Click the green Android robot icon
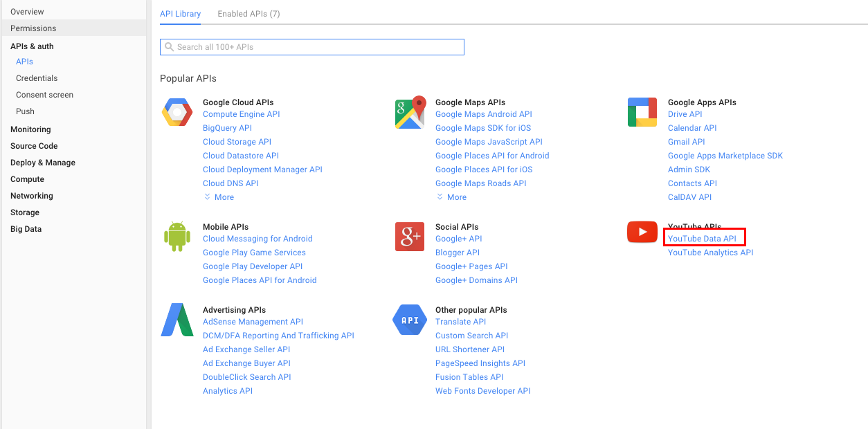Image resolution: width=868 pixels, height=429 pixels. point(177,236)
